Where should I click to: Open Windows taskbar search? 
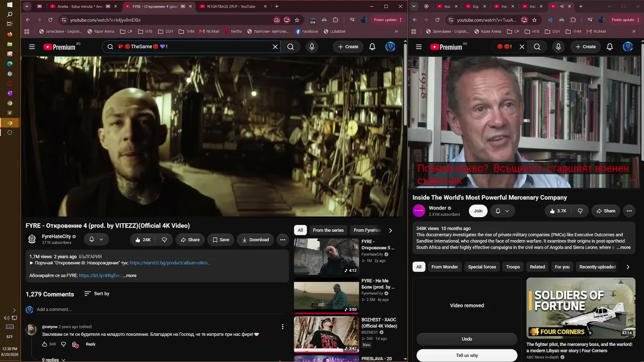coord(10,15)
